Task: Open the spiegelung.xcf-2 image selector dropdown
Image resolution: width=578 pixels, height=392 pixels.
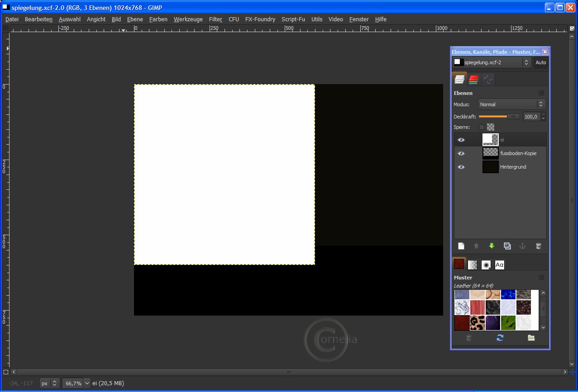Action: click(492, 62)
